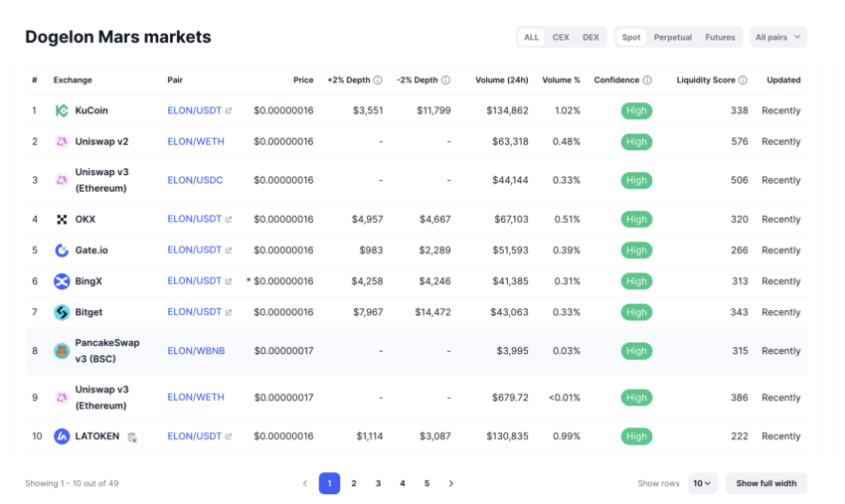Go to page 4
This screenshot has width=845, height=504.
(x=403, y=483)
